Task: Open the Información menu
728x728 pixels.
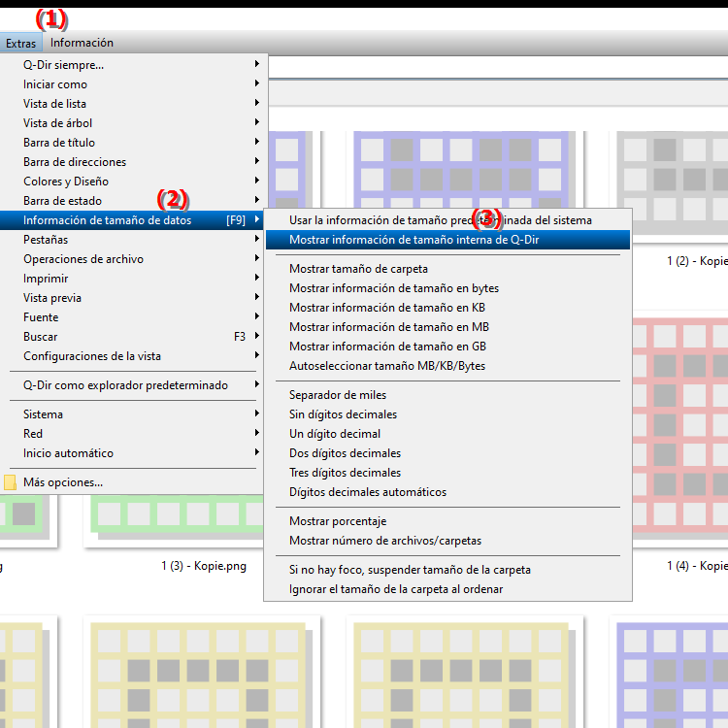Action: [x=82, y=43]
